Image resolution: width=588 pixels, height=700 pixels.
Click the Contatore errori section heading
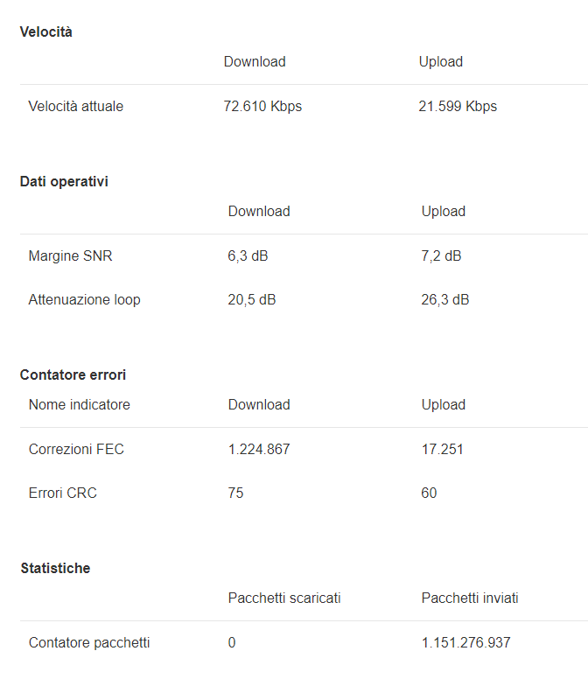73,374
